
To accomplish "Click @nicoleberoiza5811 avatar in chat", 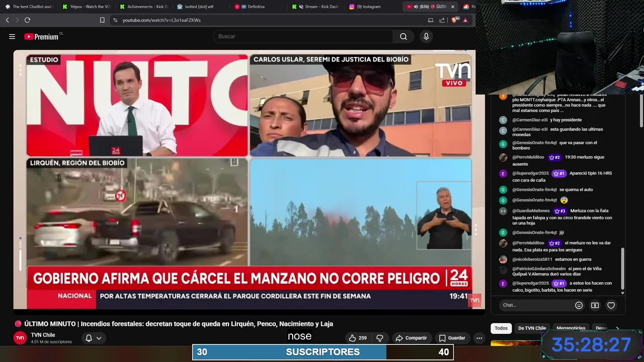I will 503,259.
